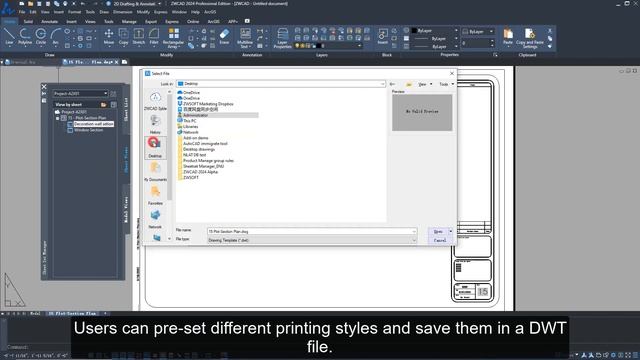Close the Select File dialog
This screenshot has width=640, height=360.
pyautogui.click(x=452, y=73)
